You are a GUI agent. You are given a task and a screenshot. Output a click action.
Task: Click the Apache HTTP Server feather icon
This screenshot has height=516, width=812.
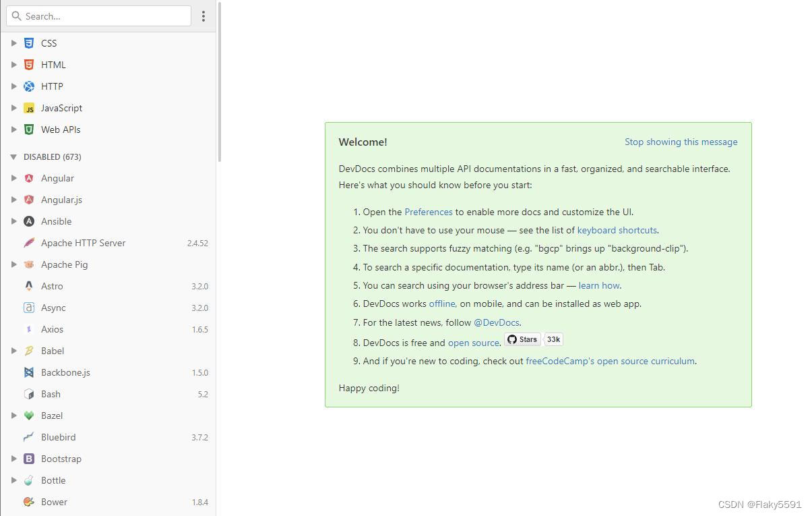coord(29,243)
